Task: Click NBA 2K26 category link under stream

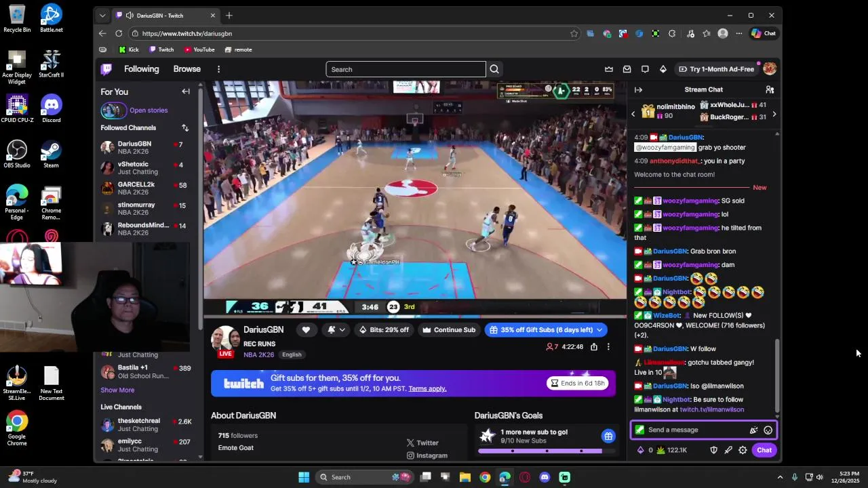Action: click(258, 354)
